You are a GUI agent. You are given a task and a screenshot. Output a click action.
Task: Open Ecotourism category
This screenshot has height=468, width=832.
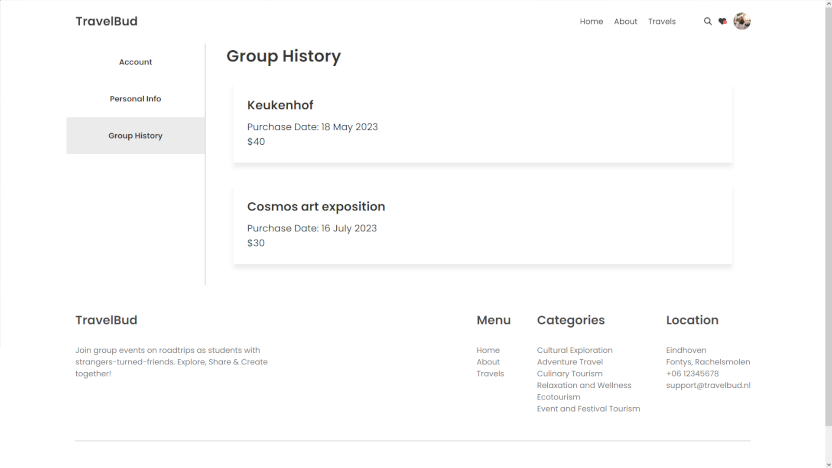(x=558, y=397)
